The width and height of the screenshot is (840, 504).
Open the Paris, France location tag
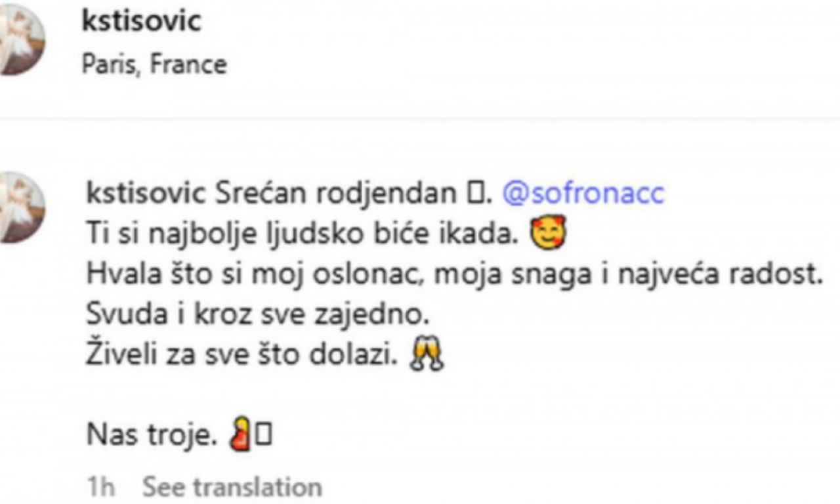pyautogui.click(x=154, y=65)
